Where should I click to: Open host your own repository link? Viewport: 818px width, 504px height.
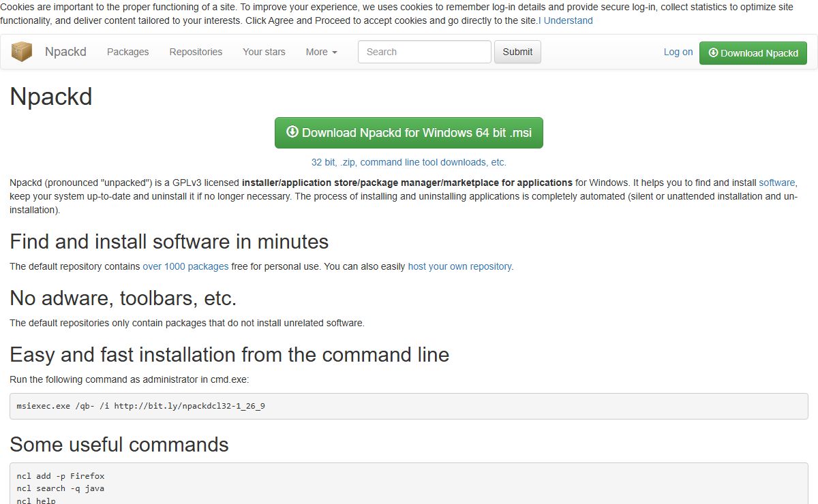(x=459, y=266)
